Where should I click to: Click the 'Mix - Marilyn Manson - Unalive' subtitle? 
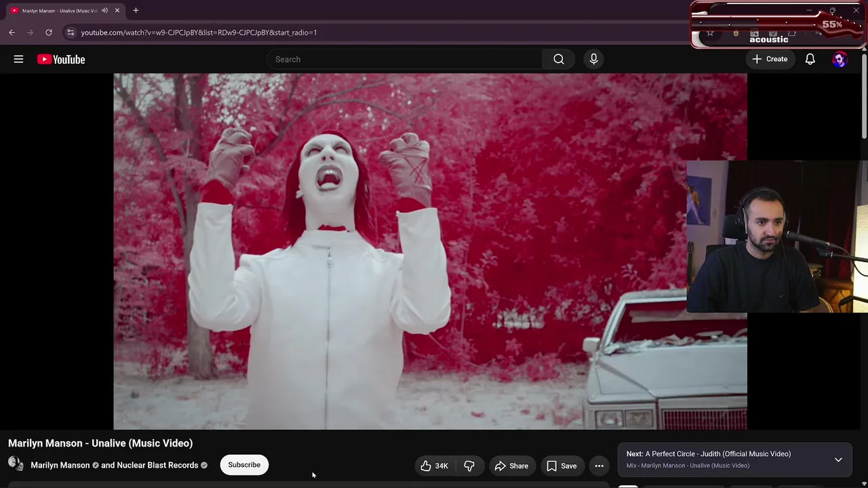pos(688,466)
